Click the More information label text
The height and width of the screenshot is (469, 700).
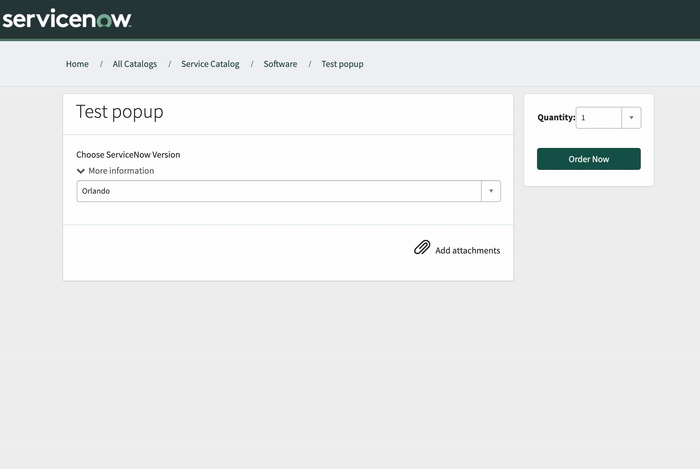pyautogui.click(x=121, y=171)
